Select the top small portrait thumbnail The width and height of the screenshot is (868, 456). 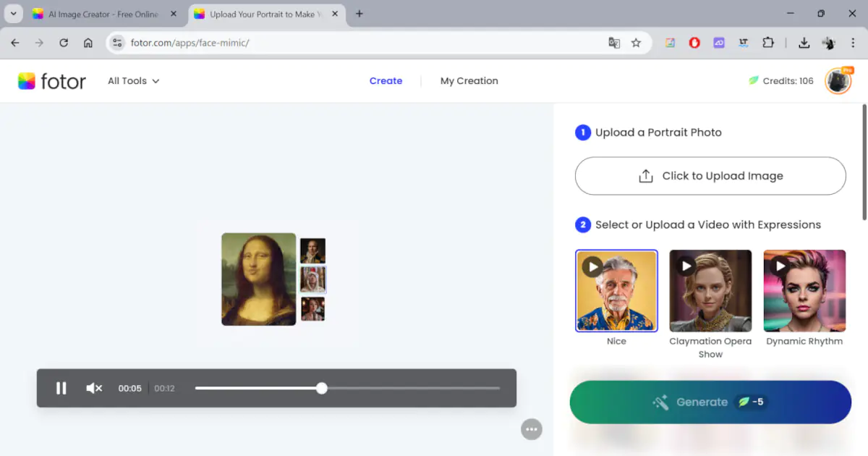tap(312, 250)
